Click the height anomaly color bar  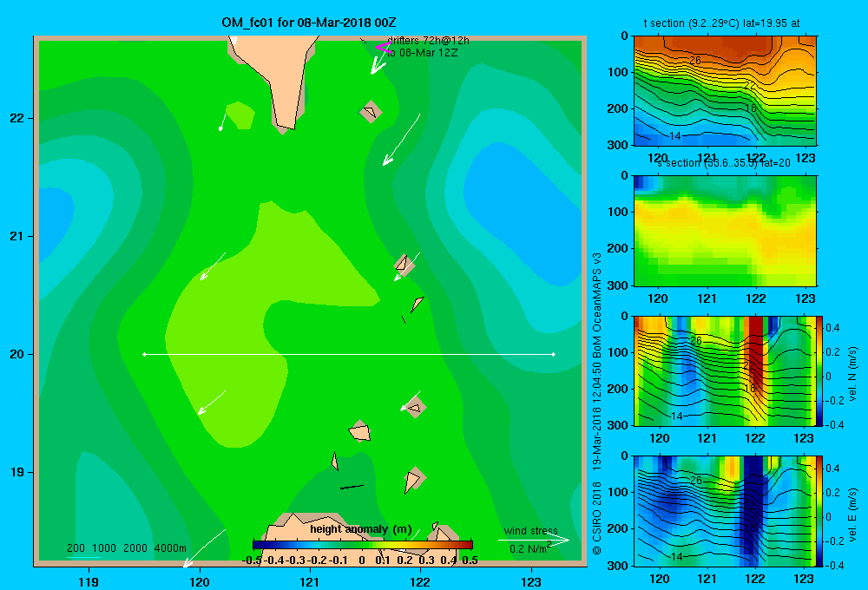click(x=363, y=545)
